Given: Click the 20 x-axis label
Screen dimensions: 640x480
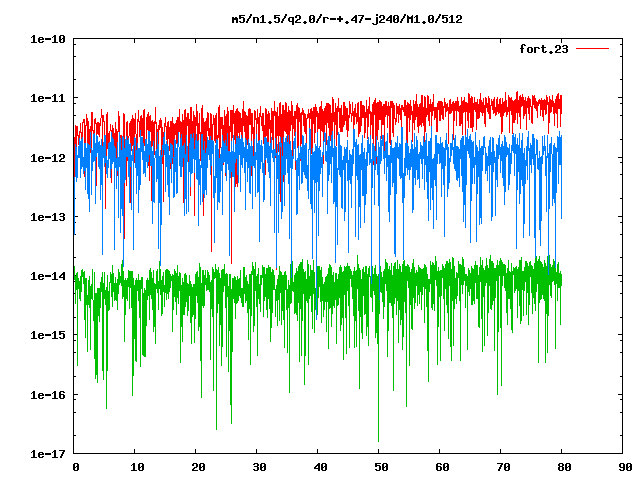Looking at the screenshot, I should click(x=198, y=467).
